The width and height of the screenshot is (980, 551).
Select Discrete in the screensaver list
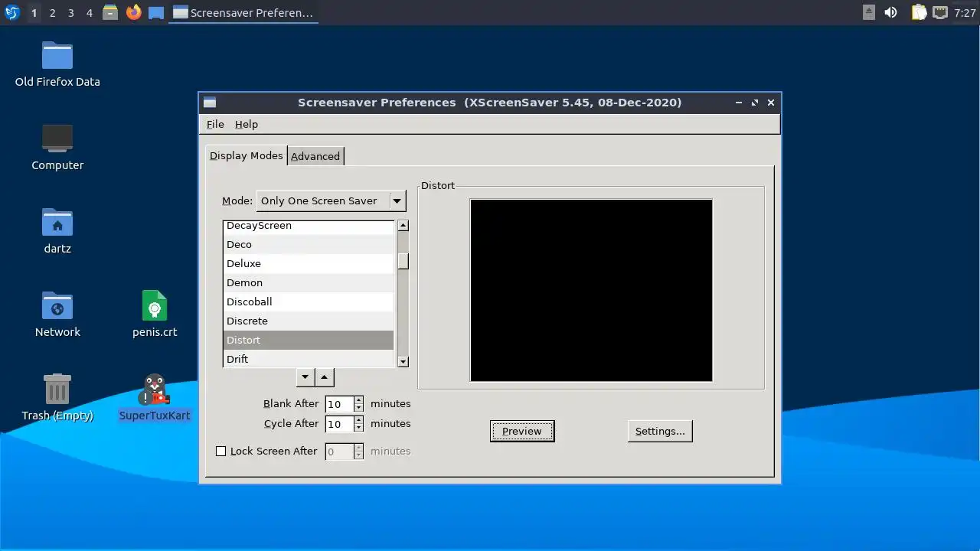click(x=309, y=321)
